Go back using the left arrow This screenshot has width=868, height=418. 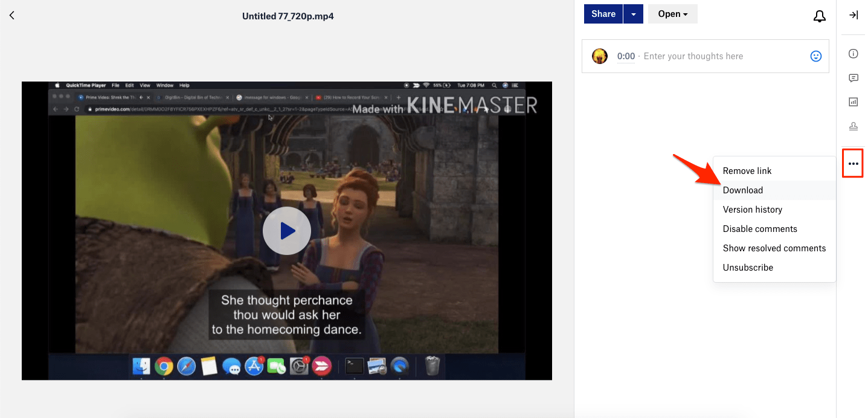coord(11,16)
